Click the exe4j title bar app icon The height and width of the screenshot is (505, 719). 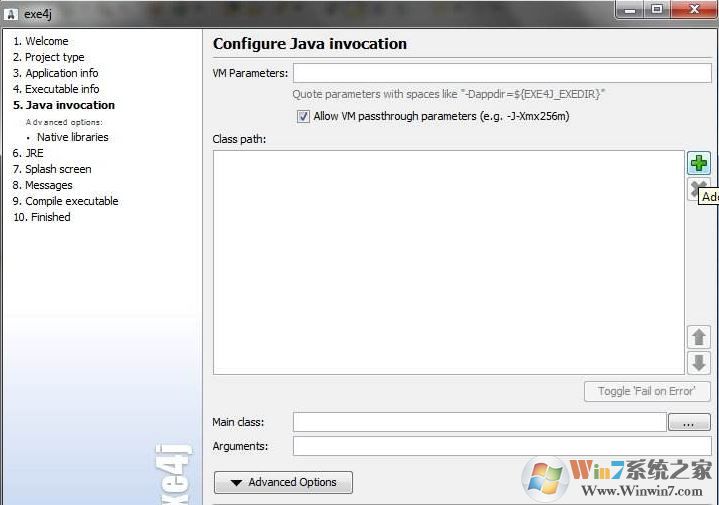11,14
